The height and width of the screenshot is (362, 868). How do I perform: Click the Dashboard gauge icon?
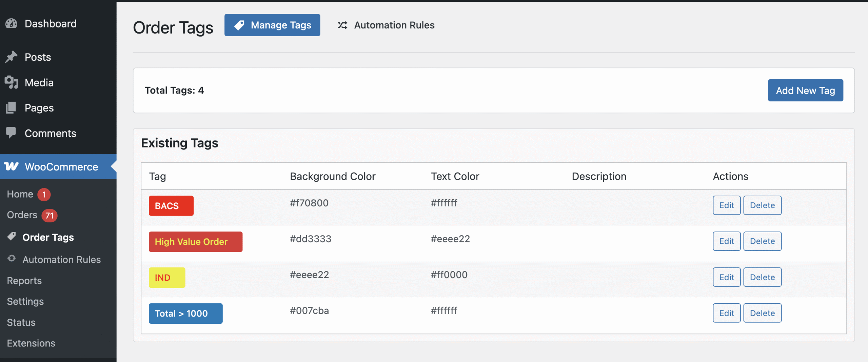coord(11,23)
